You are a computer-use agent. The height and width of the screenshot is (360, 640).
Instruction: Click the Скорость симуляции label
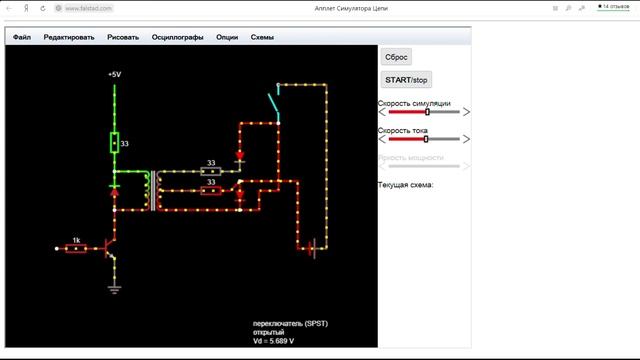coord(414,103)
